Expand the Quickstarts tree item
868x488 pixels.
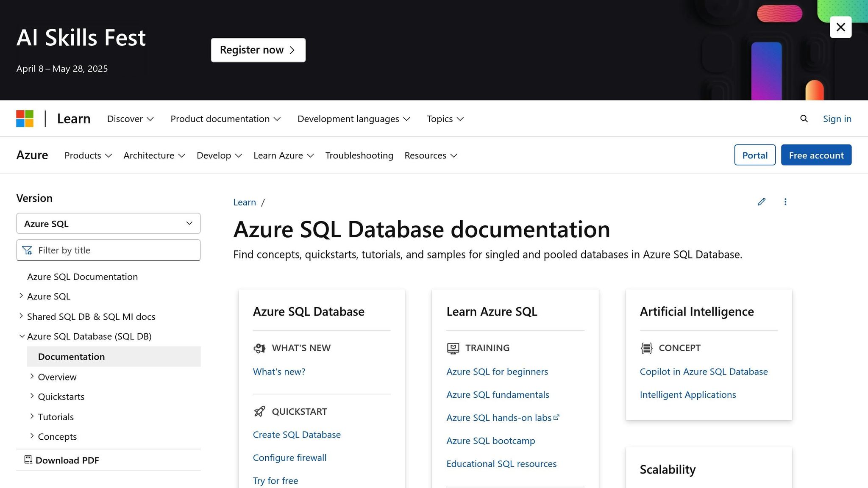[x=32, y=396]
